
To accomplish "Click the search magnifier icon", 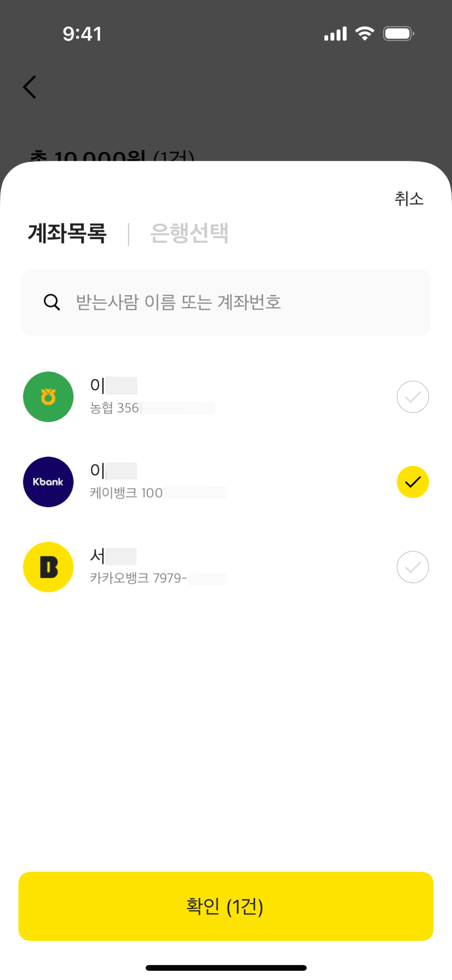I will pos(52,302).
